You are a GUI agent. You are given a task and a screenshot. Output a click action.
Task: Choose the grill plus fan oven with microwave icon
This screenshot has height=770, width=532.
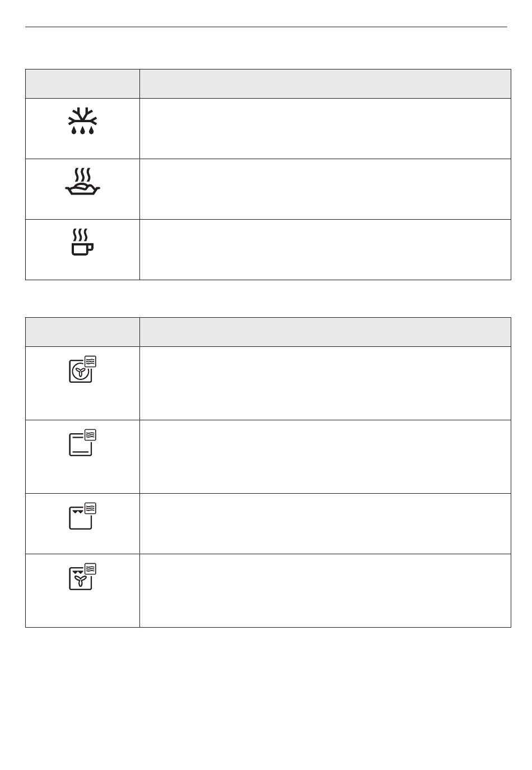click(82, 577)
